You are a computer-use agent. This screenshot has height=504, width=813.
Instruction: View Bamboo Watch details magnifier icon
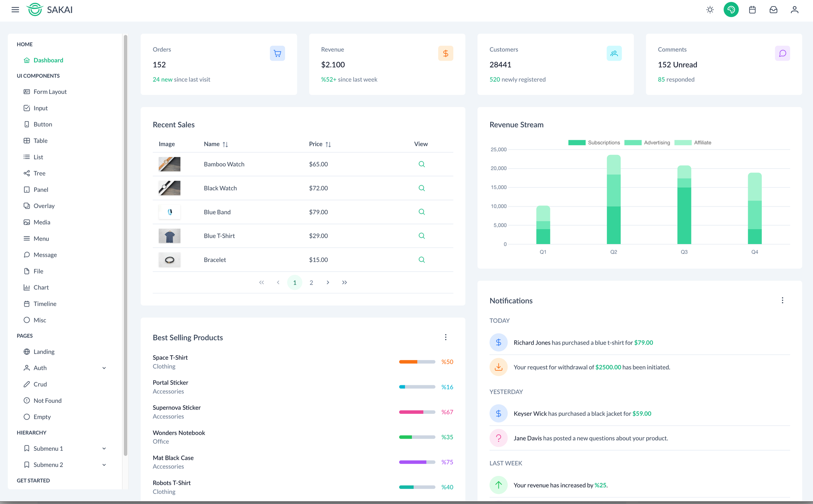click(x=422, y=164)
